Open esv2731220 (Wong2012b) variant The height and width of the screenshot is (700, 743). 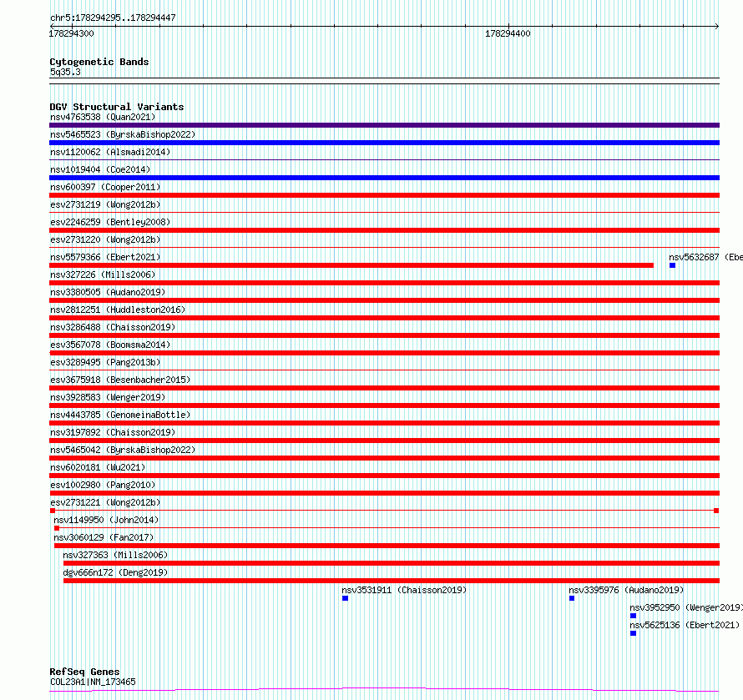click(105, 239)
